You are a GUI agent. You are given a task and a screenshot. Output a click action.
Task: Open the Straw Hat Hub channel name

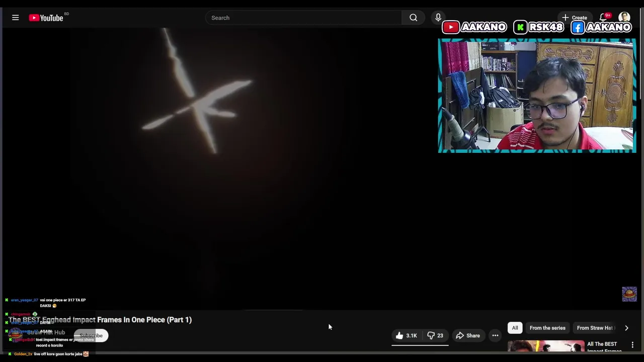tap(46, 332)
